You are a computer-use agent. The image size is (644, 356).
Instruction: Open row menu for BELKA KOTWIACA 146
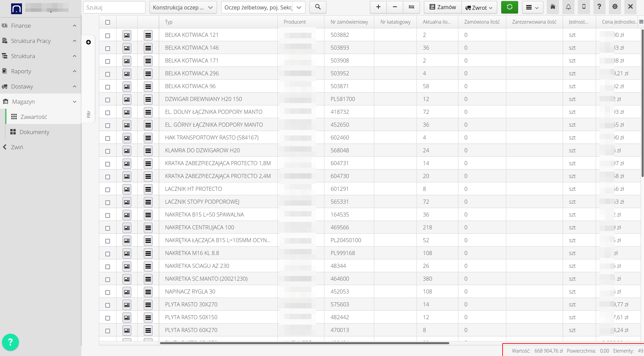[148, 48]
